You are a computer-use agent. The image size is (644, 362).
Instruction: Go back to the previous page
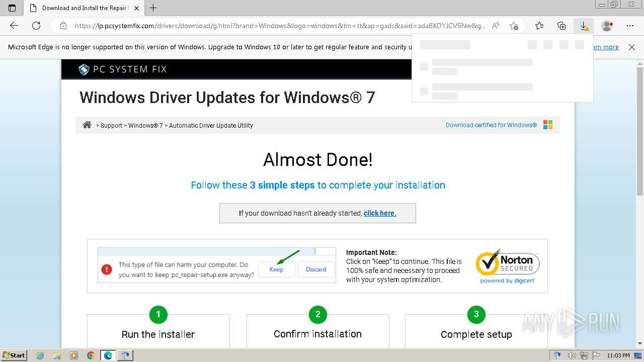14,26
